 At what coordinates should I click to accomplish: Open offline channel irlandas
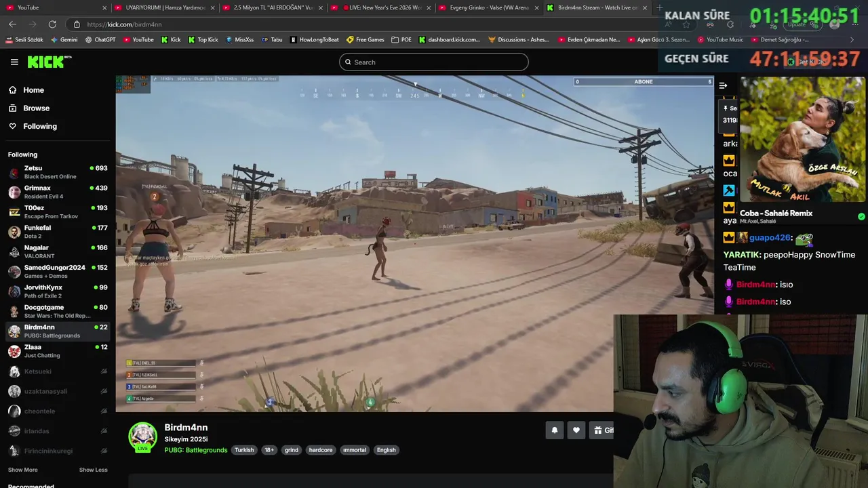click(58, 431)
